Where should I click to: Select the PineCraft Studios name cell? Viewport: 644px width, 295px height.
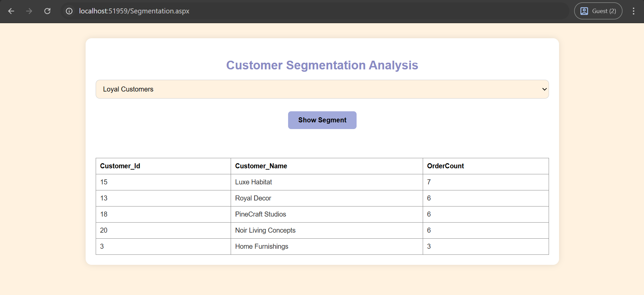tap(327, 214)
